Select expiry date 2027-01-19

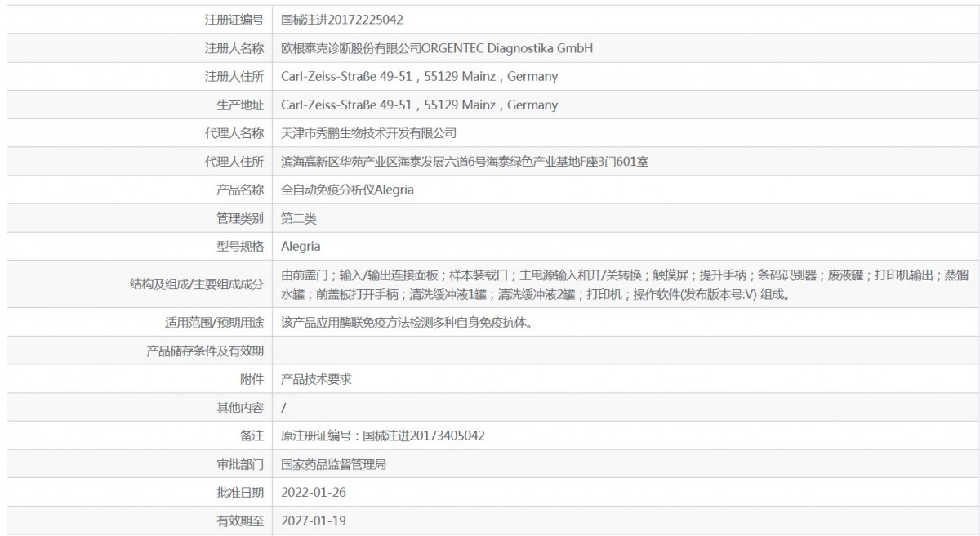314,520
